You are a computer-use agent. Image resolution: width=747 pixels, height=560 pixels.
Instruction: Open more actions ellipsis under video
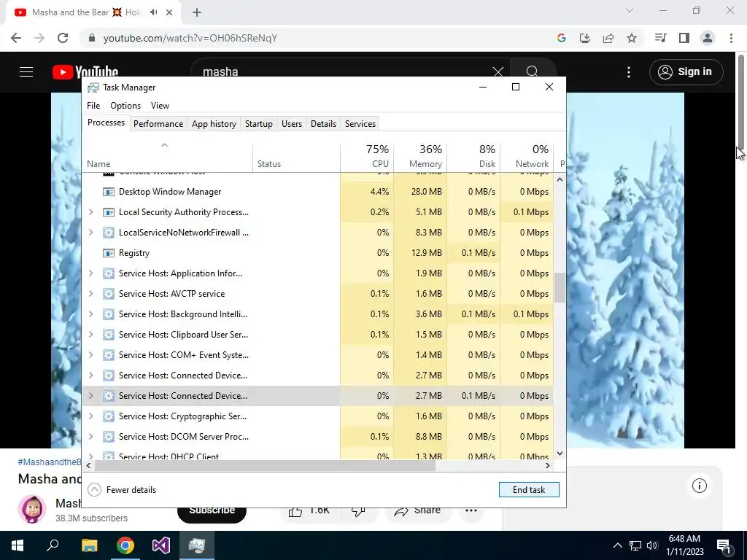471,510
